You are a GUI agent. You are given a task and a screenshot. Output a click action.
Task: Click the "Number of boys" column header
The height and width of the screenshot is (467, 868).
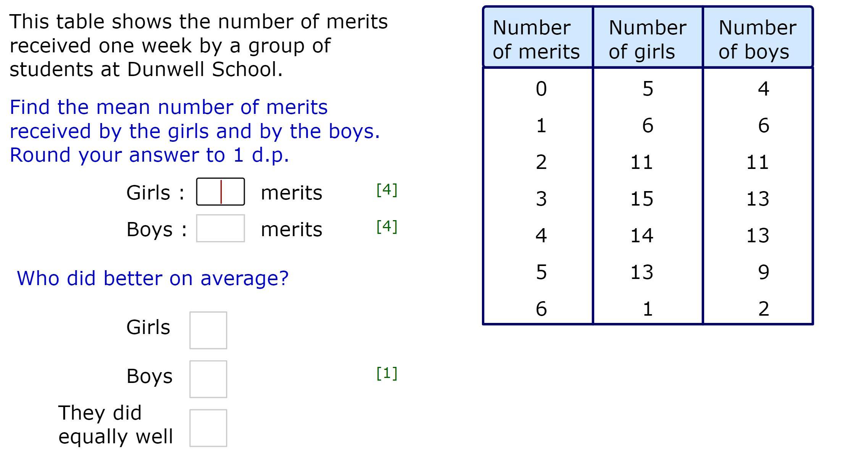point(757,39)
